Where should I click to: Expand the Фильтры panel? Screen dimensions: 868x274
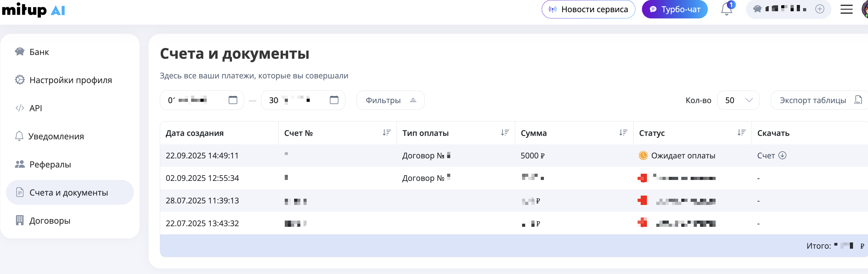(x=391, y=100)
